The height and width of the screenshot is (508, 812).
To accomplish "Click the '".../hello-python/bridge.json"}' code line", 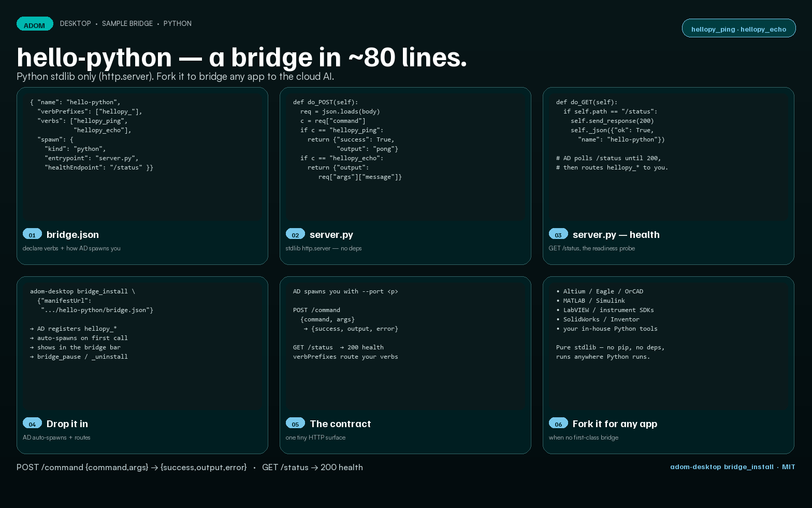I will click(97, 310).
